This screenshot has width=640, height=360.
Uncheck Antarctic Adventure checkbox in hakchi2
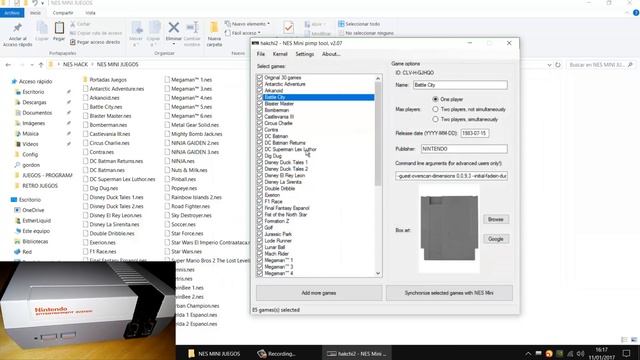click(x=260, y=84)
